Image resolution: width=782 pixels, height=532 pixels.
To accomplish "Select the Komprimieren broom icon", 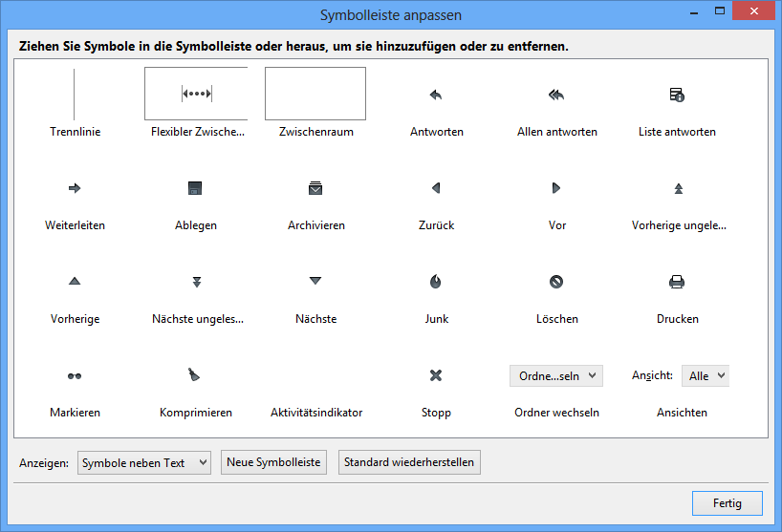I will coord(194,374).
